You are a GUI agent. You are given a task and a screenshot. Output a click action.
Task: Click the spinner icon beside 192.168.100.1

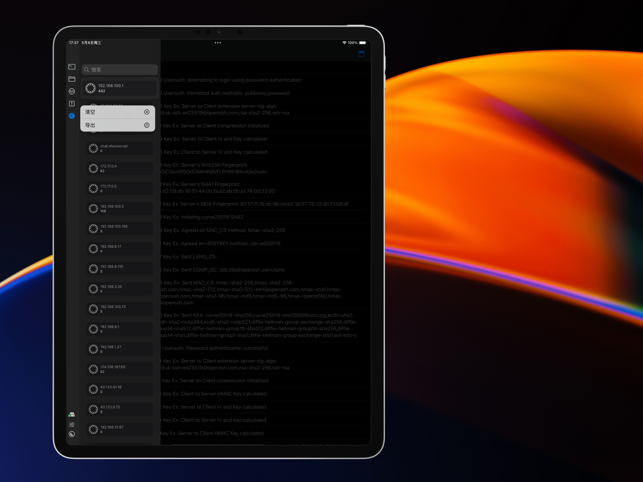tap(90, 88)
